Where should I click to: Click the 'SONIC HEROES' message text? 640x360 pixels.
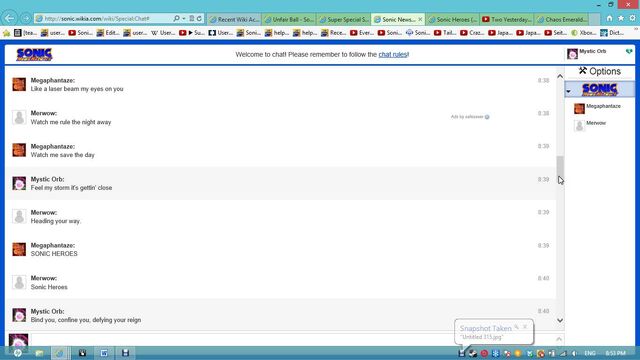(x=54, y=254)
